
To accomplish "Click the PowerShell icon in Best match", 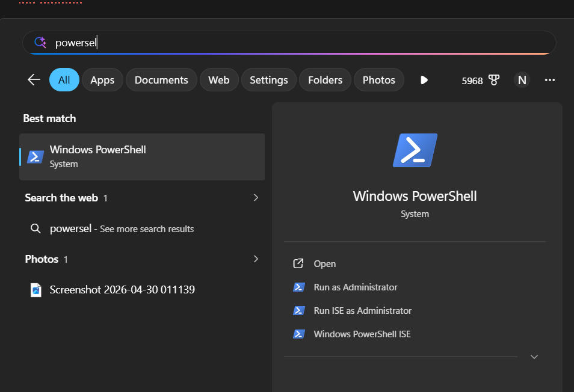I will click(x=35, y=157).
